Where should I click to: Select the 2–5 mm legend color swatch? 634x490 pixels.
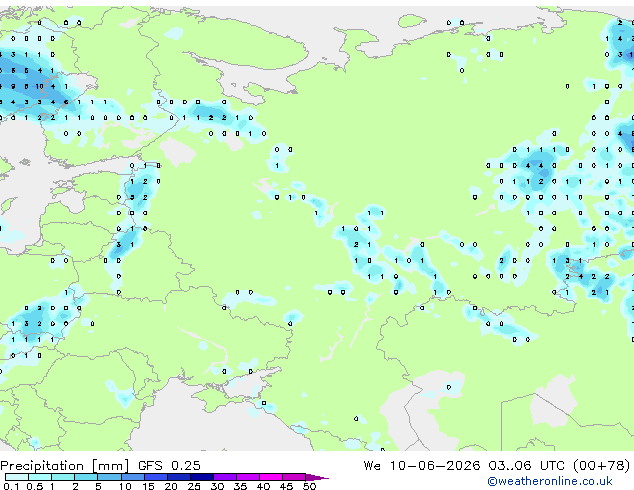coord(86,477)
